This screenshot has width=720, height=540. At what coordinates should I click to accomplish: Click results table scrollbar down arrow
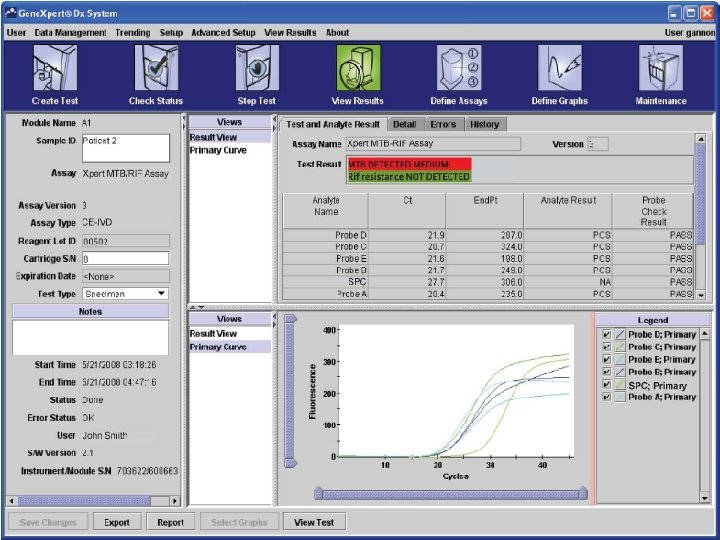tap(701, 295)
